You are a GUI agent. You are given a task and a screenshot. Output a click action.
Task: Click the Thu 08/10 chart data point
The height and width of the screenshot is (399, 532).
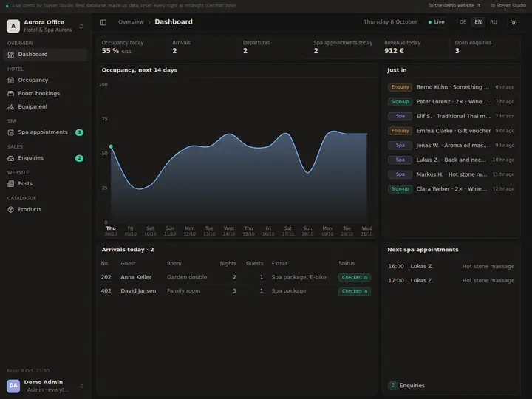tap(111, 146)
